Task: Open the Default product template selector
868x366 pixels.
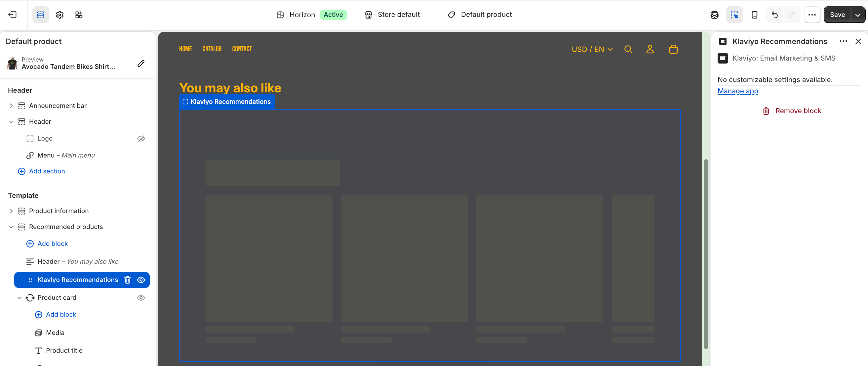Action: click(x=480, y=15)
